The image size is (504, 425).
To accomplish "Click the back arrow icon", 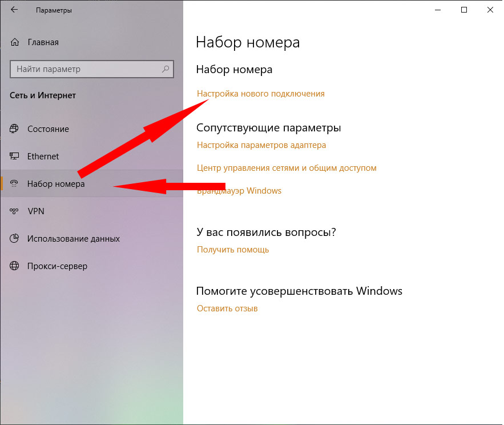I will tap(14, 10).
